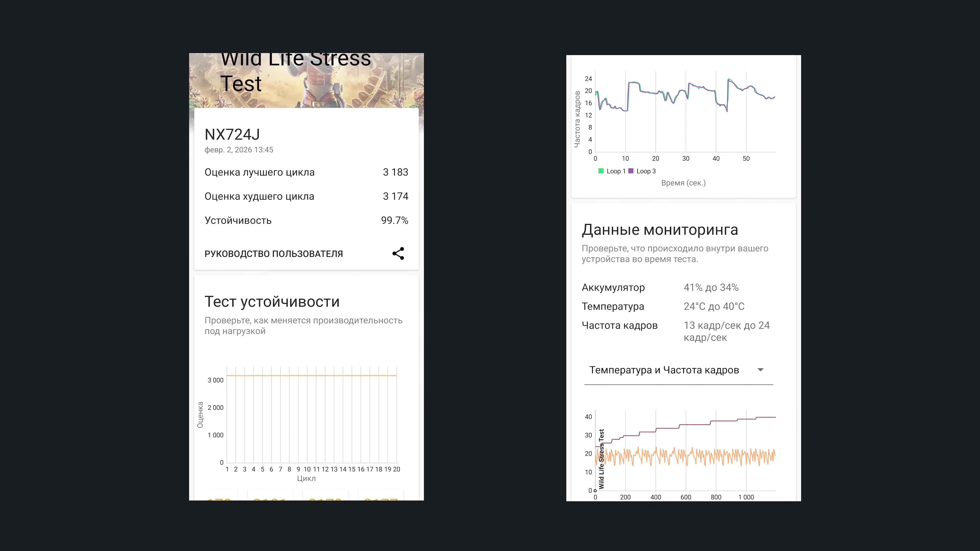Click the green Loop 1 legend swatch
This screenshot has height=551, width=980.
tap(601, 171)
